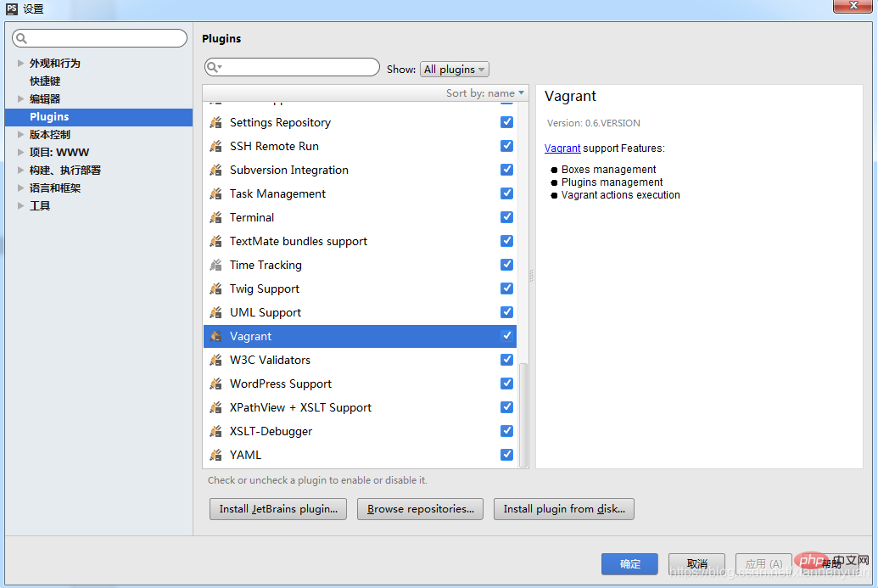Toggle the Subversion Integration checkbox
The width and height of the screenshot is (878, 588).
tap(506, 169)
